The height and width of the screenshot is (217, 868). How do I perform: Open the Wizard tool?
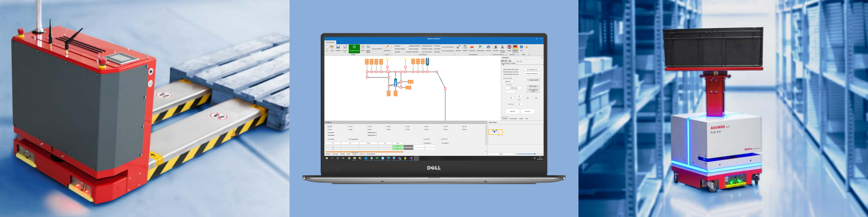click(x=363, y=47)
